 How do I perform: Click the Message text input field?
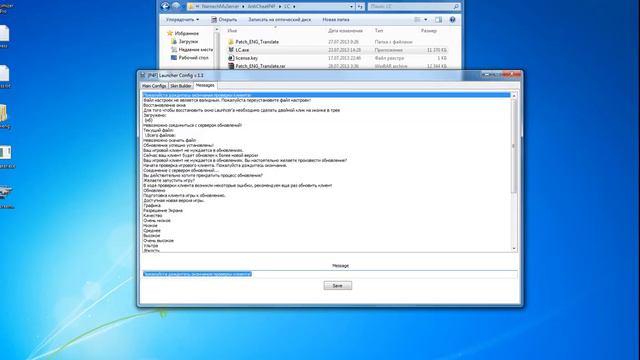click(x=330, y=274)
